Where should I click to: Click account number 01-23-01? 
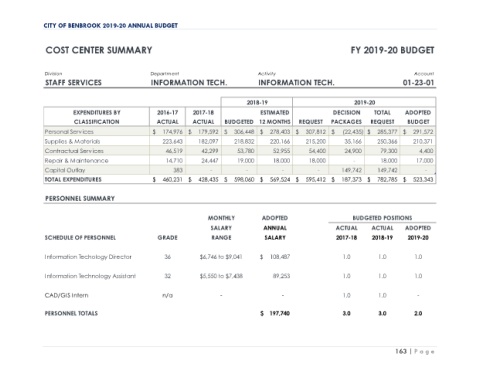pos(418,83)
